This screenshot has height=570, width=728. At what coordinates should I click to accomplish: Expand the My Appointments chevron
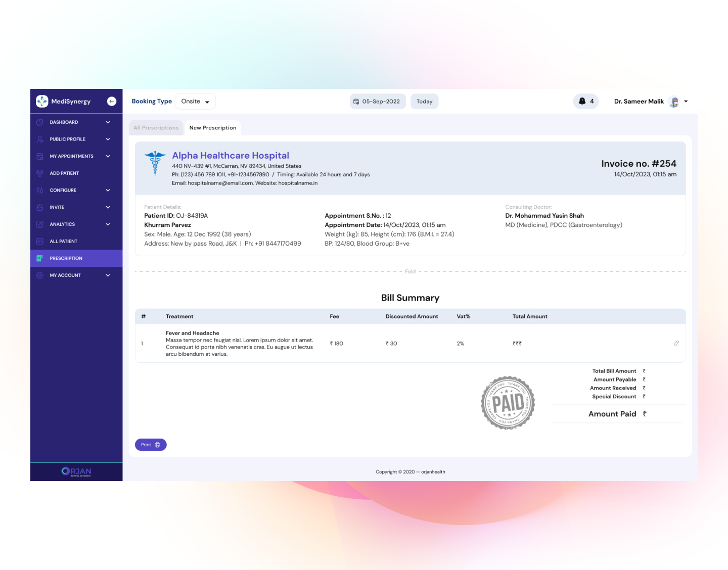[x=108, y=156]
